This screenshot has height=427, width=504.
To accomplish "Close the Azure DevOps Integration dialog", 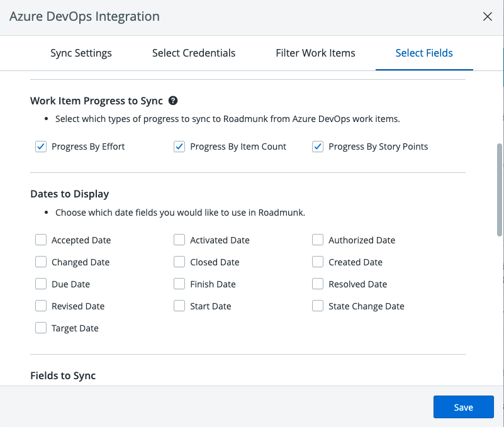I will coord(487,17).
